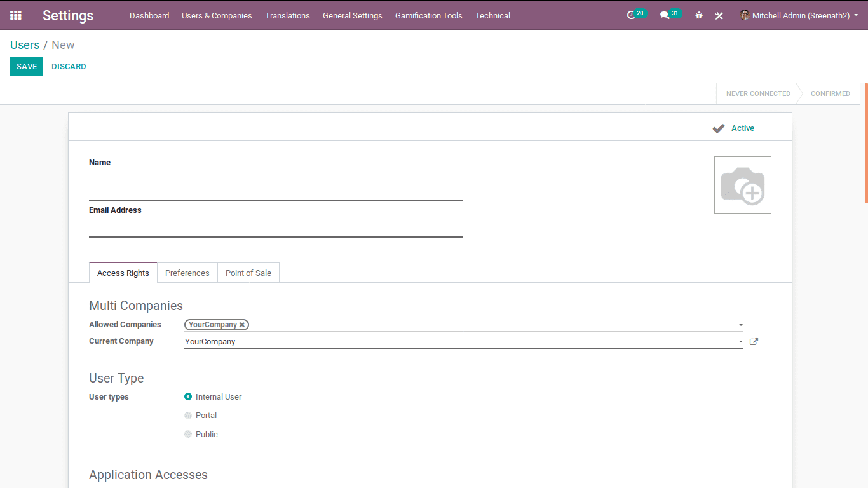
Task: Click the User types label
Action: tap(109, 397)
